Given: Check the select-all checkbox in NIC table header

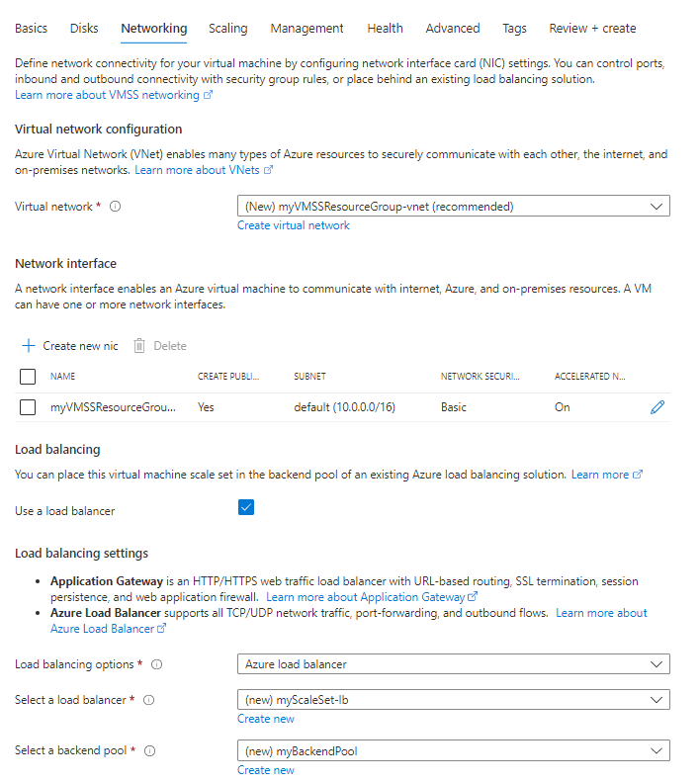Looking at the screenshot, I should click(28, 377).
